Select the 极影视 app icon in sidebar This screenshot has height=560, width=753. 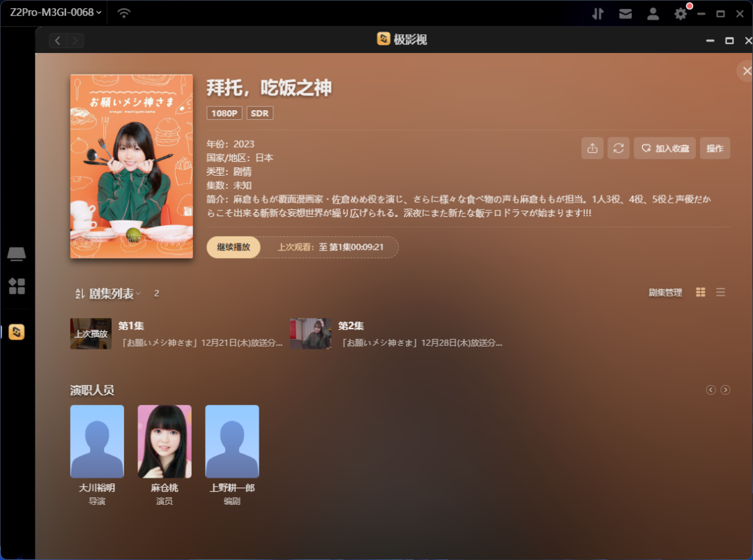tap(16, 332)
